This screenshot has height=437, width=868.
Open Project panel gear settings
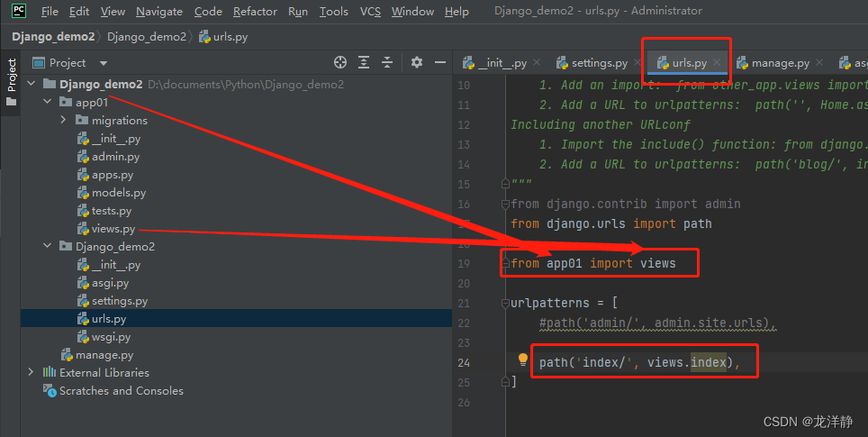(x=417, y=62)
